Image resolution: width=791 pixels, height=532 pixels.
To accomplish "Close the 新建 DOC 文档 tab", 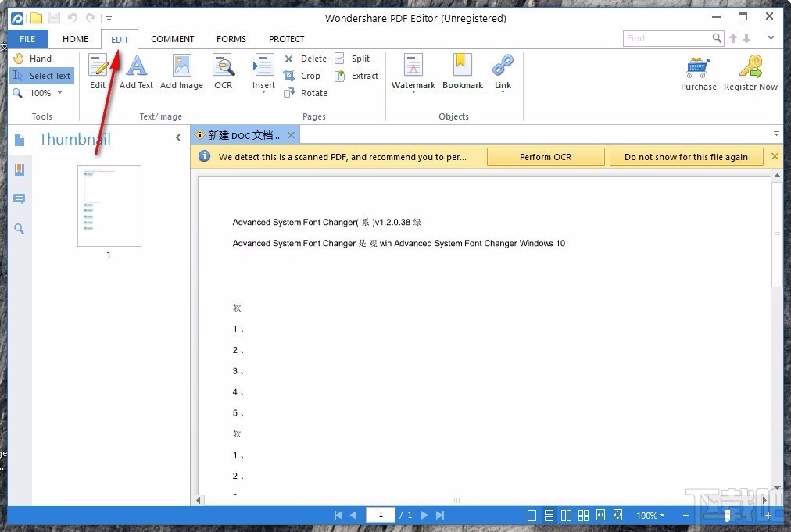I will tap(291, 135).
